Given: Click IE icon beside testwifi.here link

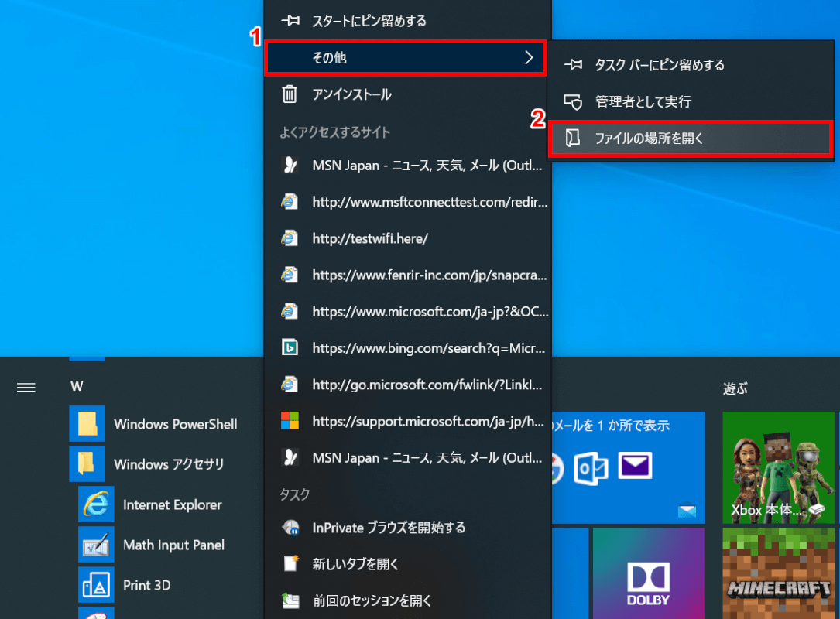Looking at the screenshot, I should coord(290,238).
